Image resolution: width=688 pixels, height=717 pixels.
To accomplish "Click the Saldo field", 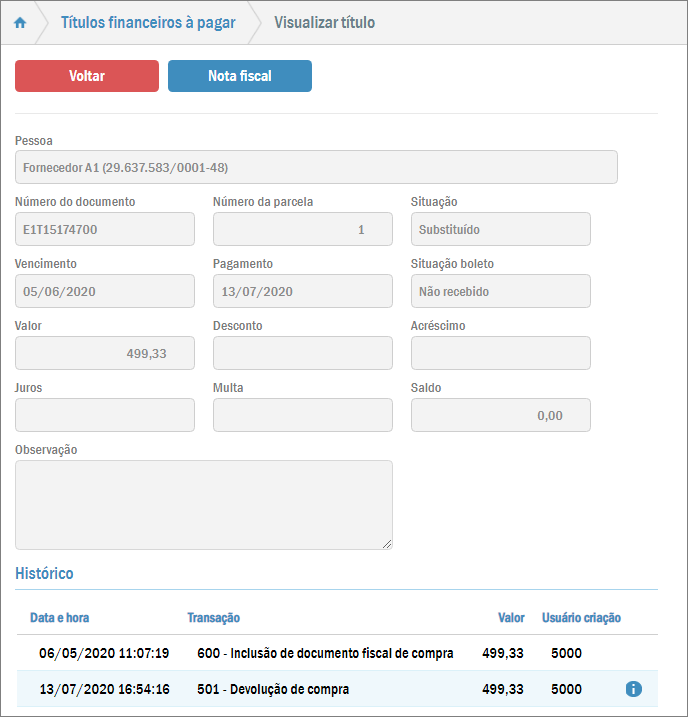I will [x=500, y=415].
